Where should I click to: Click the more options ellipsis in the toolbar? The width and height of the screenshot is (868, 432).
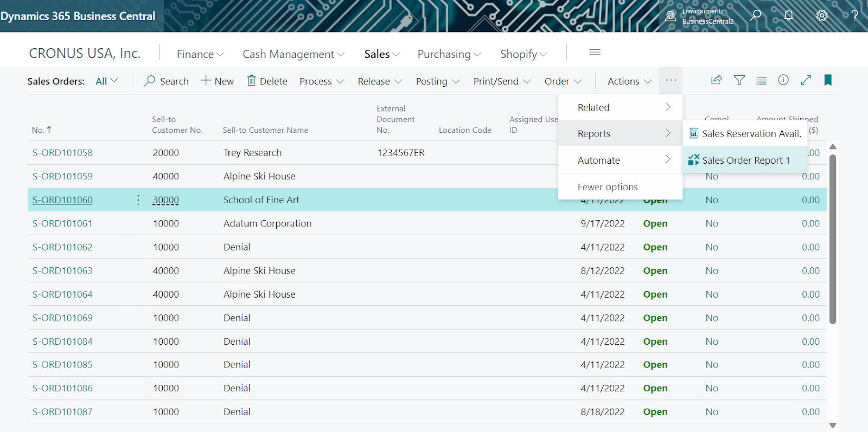click(x=671, y=81)
